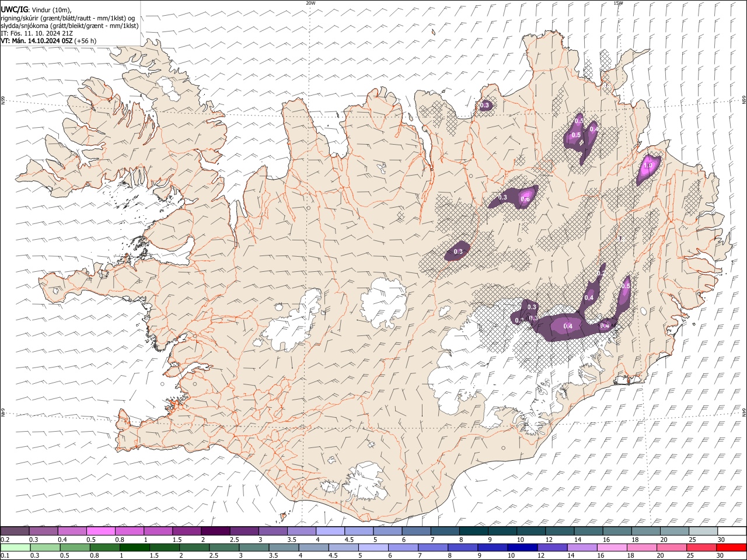Choose the upper legend swatch labeled 18
The width and height of the screenshot is (747, 560).
(x=645, y=531)
